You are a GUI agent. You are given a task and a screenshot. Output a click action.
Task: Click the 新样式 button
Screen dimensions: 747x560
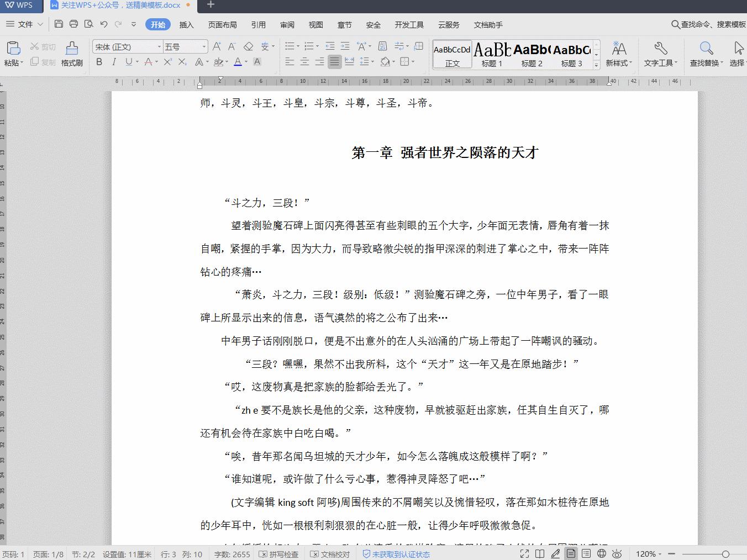619,54
